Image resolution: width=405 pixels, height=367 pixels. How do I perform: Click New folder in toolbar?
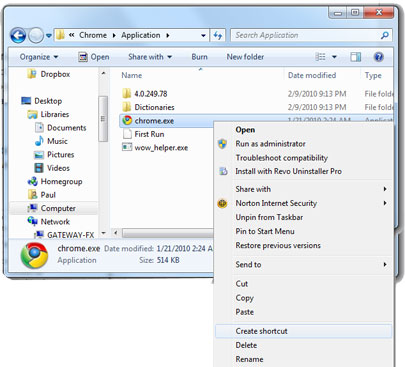[x=245, y=57]
